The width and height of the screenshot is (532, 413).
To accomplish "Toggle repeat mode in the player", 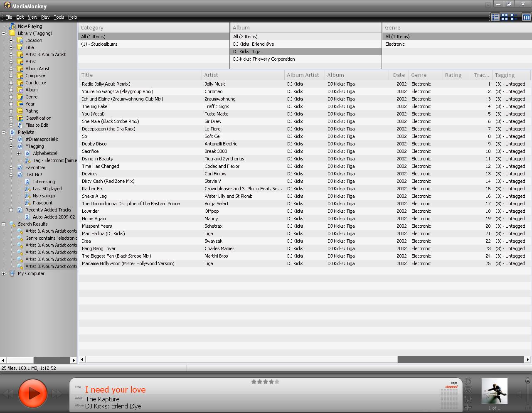I will click(468, 381).
